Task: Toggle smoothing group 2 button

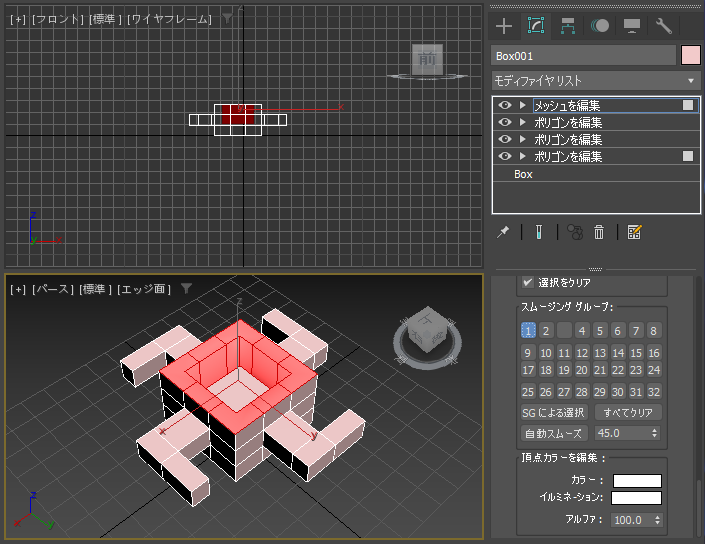Action: point(546,331)
